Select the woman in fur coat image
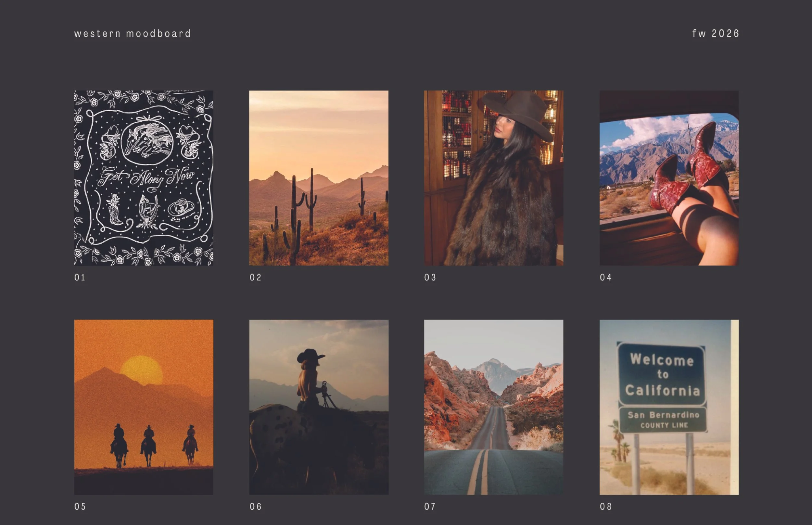The image size is (812, 525). (x=493, y=177)
